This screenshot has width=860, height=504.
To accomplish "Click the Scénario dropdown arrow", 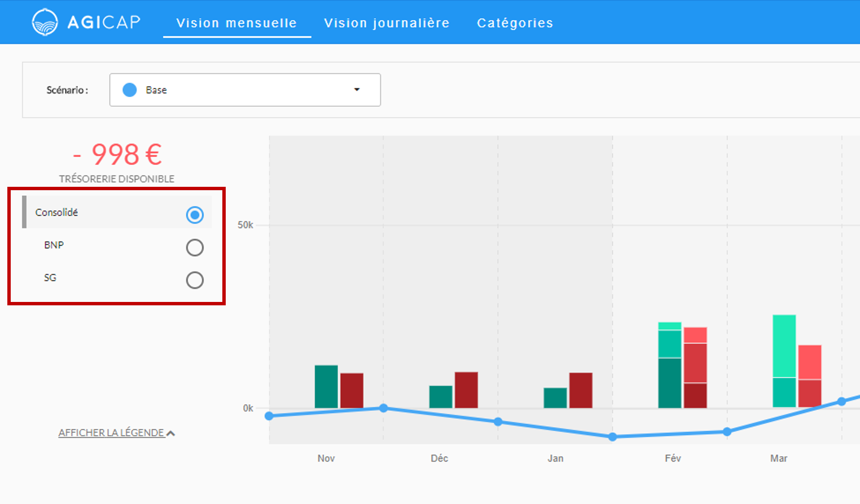I will tap(357, 90).
